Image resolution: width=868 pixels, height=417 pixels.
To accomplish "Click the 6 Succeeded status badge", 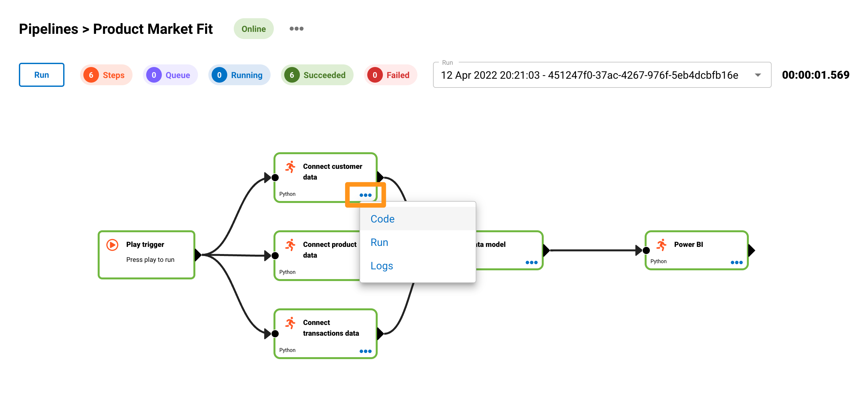I will pyautogui.click(x=316, y=75).
